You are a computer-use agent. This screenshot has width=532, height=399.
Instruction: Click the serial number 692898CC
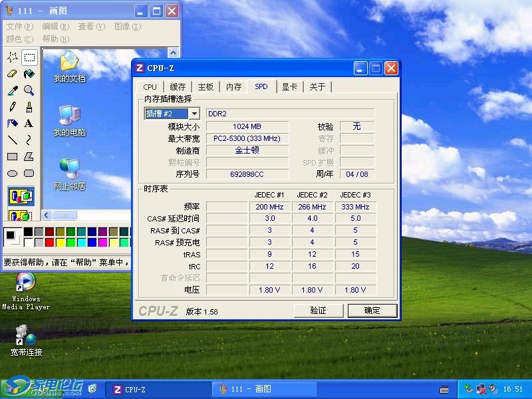(247, 174)
